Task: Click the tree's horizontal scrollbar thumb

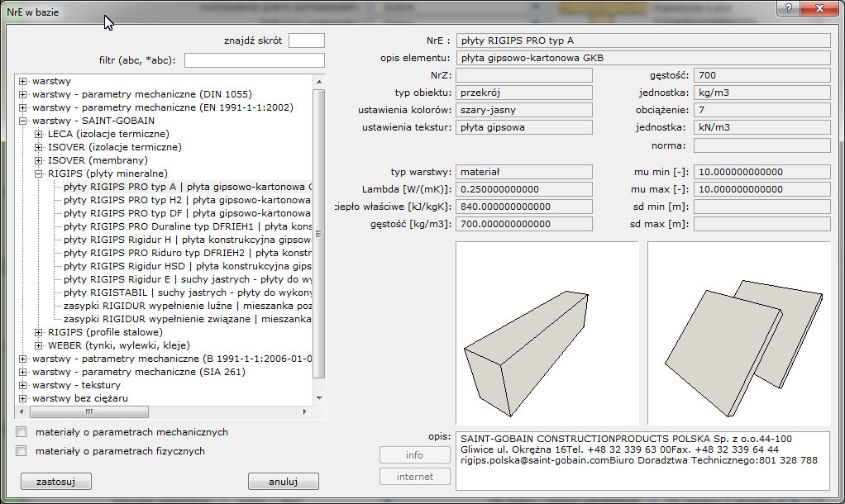Action: 89,412
